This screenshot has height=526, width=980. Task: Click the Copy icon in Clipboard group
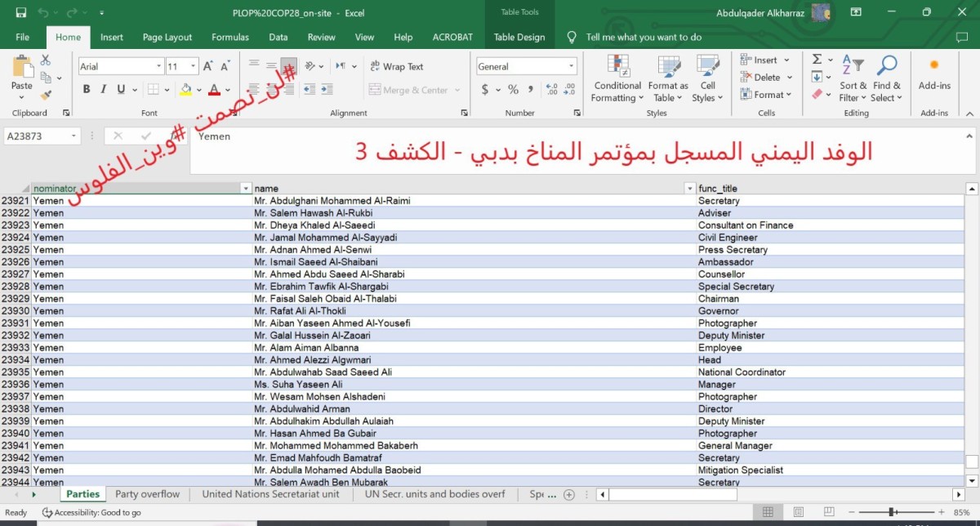(46, 78)
